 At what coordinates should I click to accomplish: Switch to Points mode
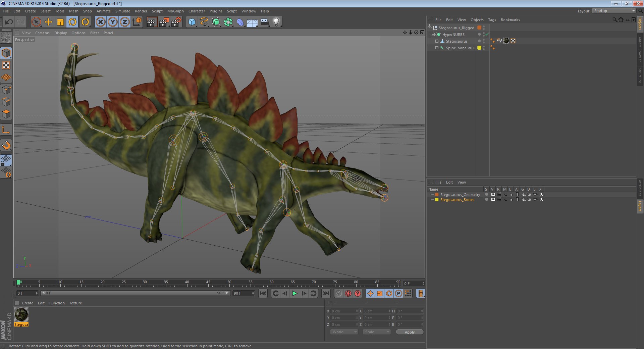(x=6, y=90)
